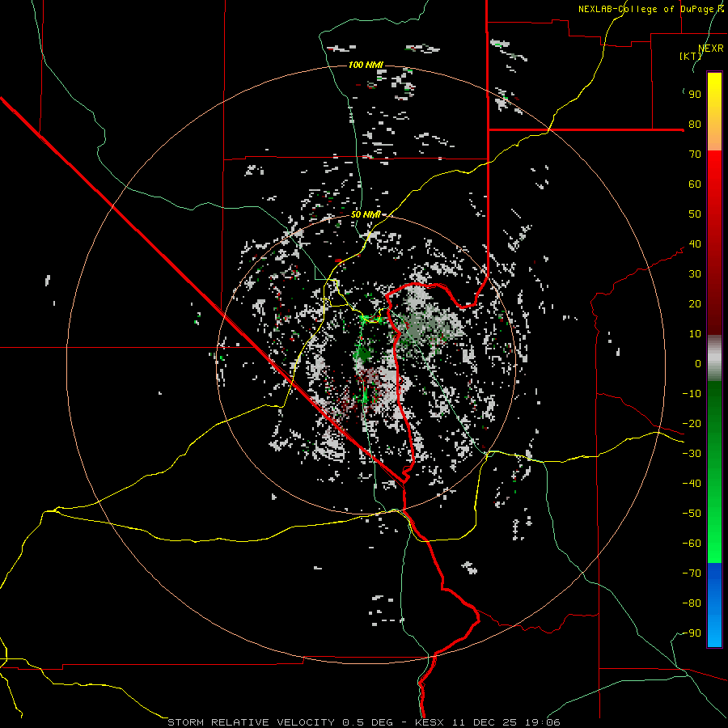Click the light blue bottom segment of color bar

[x=714, y=632]
